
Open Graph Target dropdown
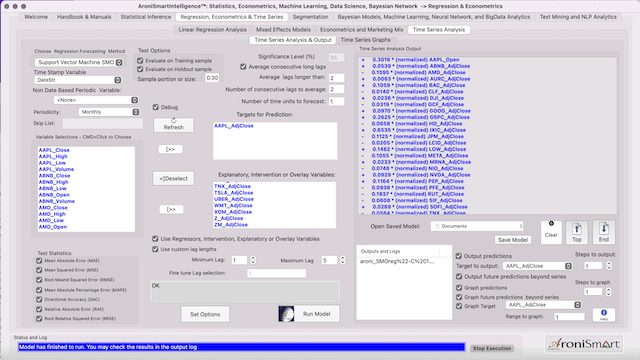point(544,305)
